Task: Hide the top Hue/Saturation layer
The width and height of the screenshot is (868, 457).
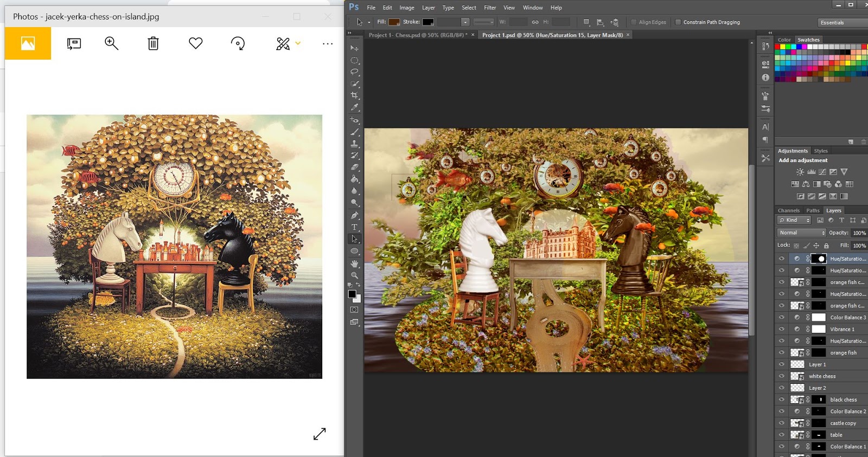Action: 782,259
